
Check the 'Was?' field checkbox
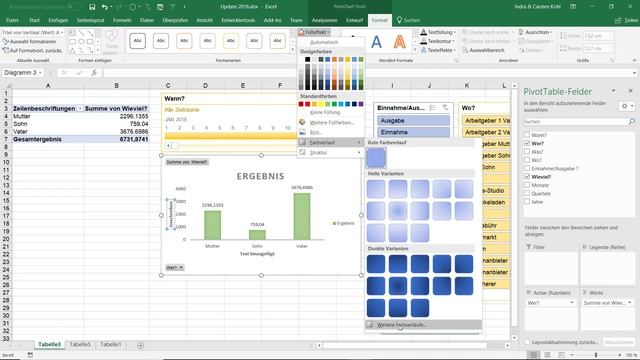click(527, 151)
